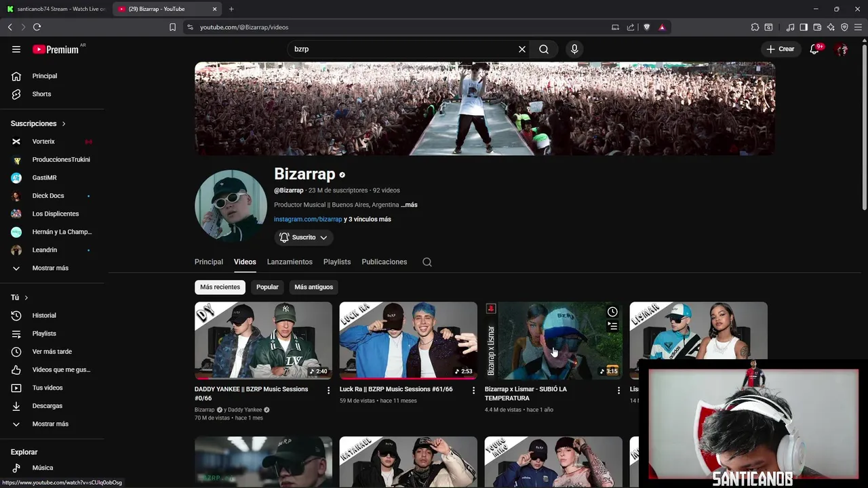The width and height of the screenshot is (868, 488).
Task: Show the y 3 vínculos más links
Action: [x=368, y=220]
